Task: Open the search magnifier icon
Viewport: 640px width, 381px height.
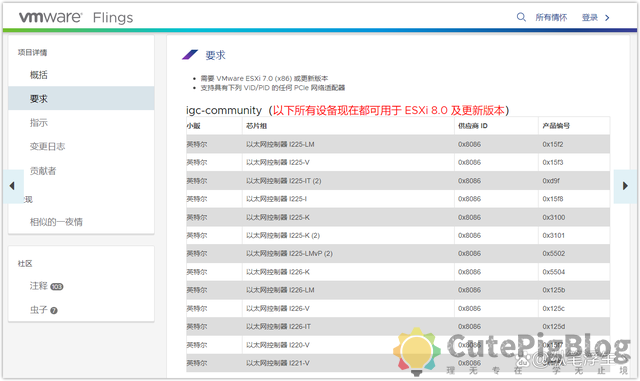Action: click(521, 17)
